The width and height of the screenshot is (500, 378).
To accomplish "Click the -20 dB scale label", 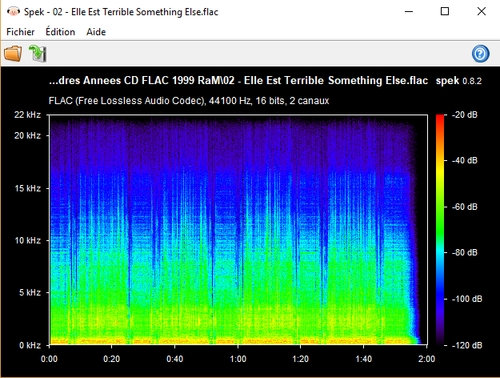I will click(465, 115).
